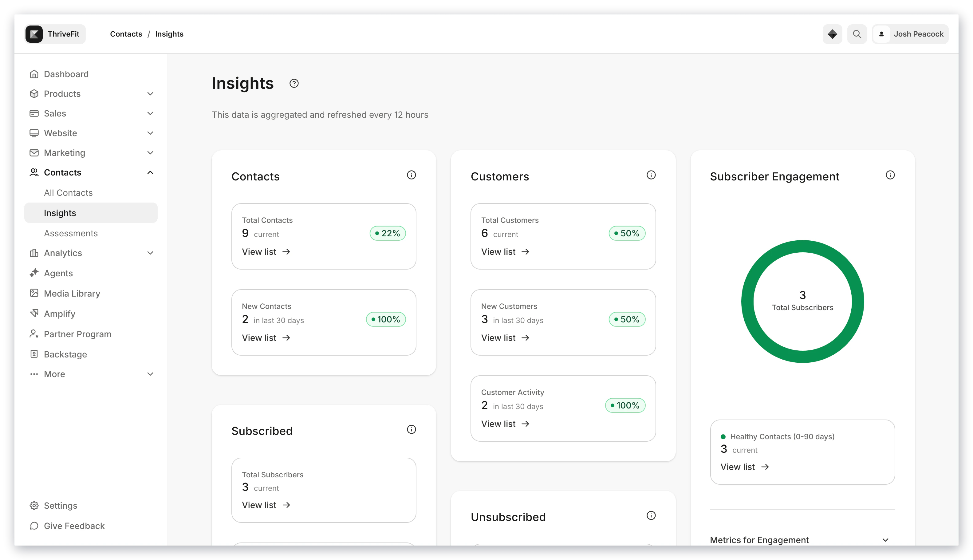
Task: Click text 'This data is aggregated and refreshed every 12 hours'
Action: 320,115
